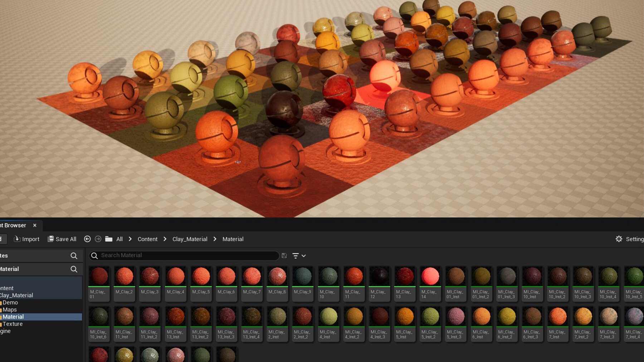
Task: Click the magnifier icon in the Search Material field
Action: click(x=94, y=256)
